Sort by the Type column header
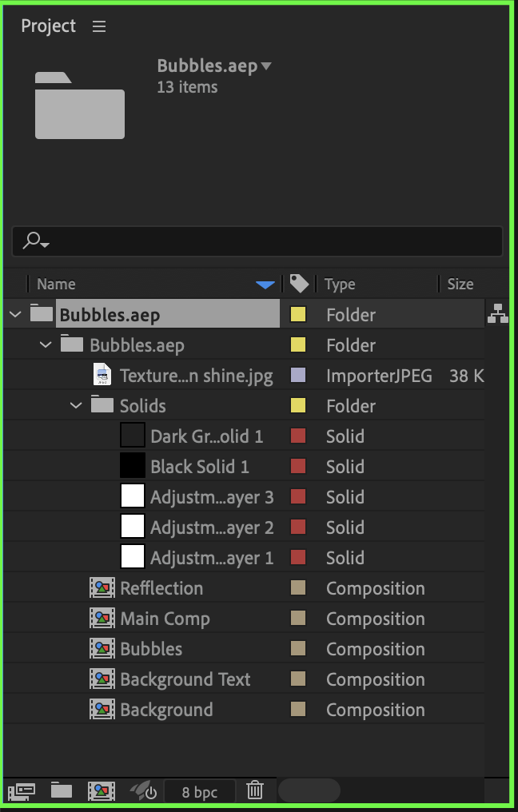The height and width of the screenshot is (812, 518). (x=340, y=284)
